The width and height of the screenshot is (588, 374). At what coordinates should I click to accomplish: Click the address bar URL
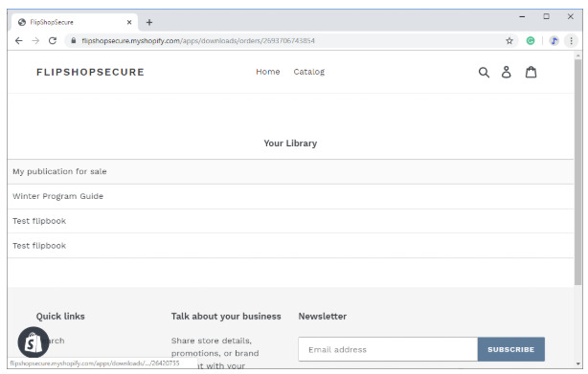tap(198, 41)
